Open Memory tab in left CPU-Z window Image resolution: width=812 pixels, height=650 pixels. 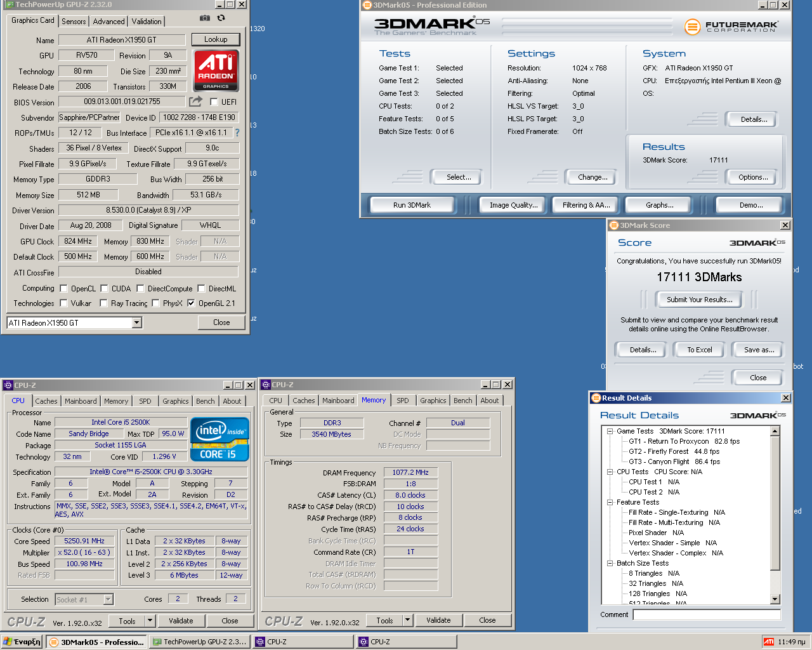116,401
